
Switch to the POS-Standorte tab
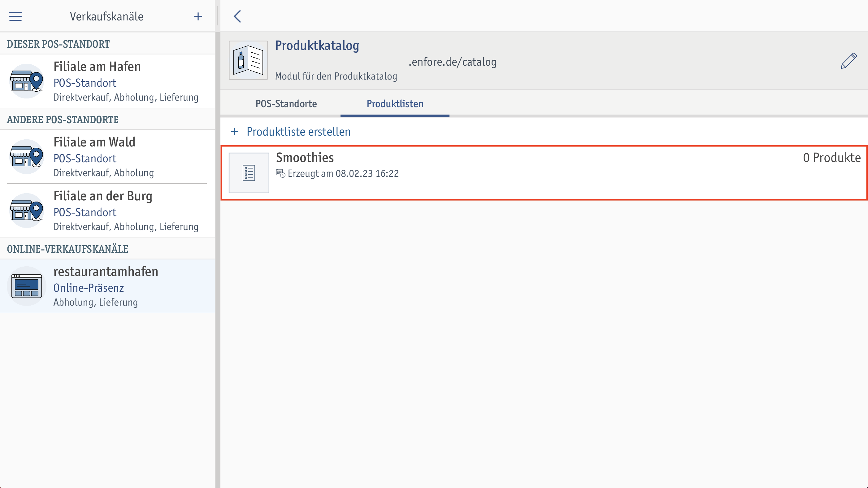[286, 103]
